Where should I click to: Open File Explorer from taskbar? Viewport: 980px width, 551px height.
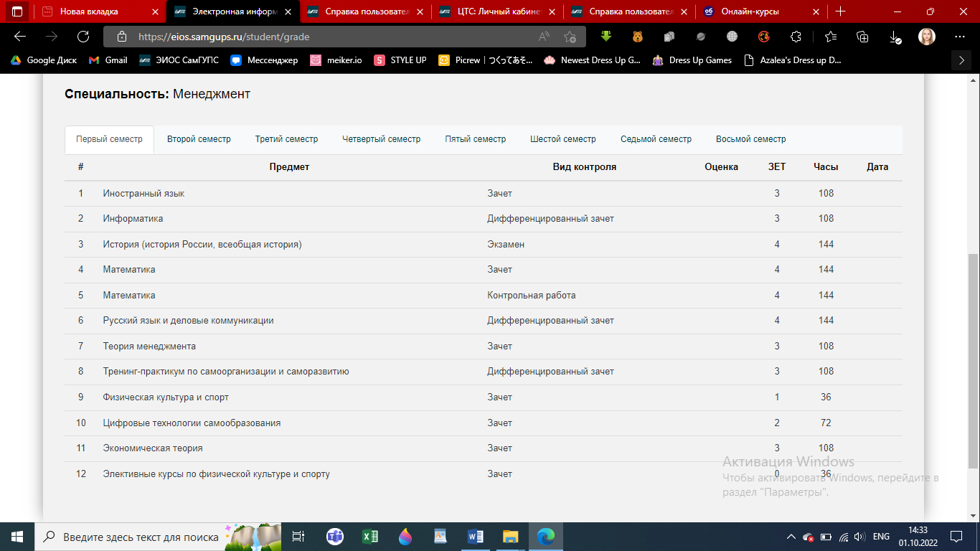click(511, 537)
